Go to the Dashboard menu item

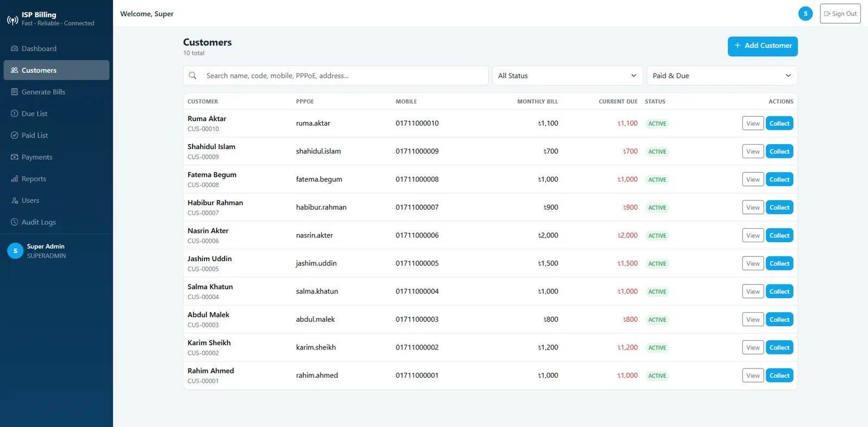pyautogui.click(x=56, y=49)
